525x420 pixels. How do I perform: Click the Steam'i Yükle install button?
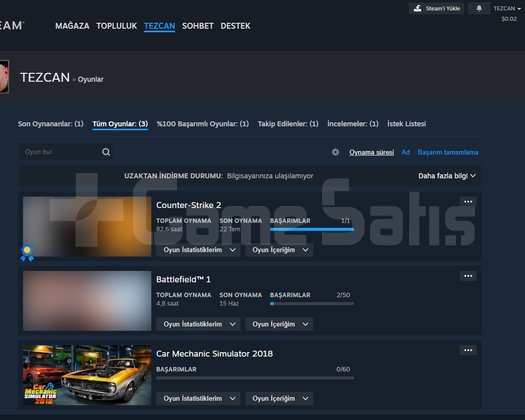(x=437, y=8)
